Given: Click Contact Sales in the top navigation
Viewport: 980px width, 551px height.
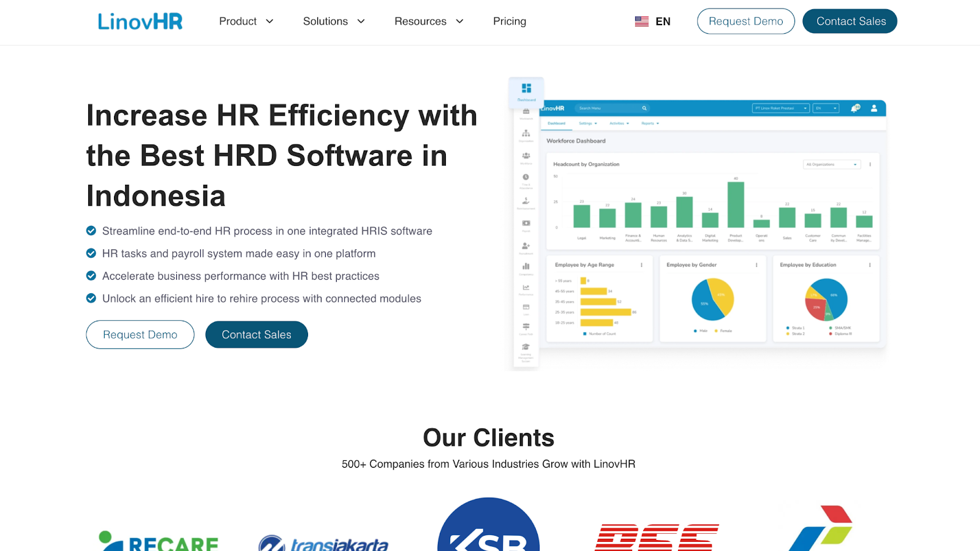Looking at the screenshot, I should (x=850, y=21).
